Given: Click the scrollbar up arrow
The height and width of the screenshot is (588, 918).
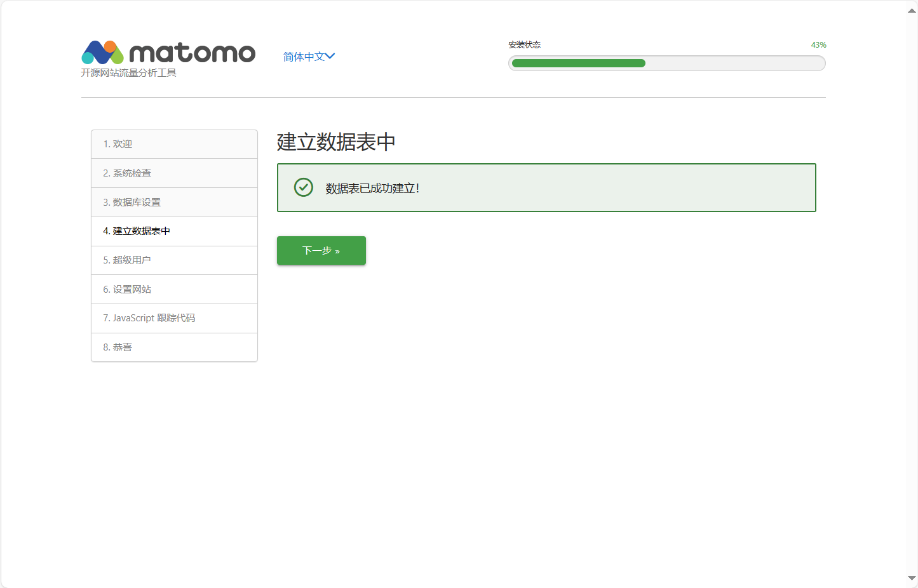Looking at the screenshot, I should (912, 11).
